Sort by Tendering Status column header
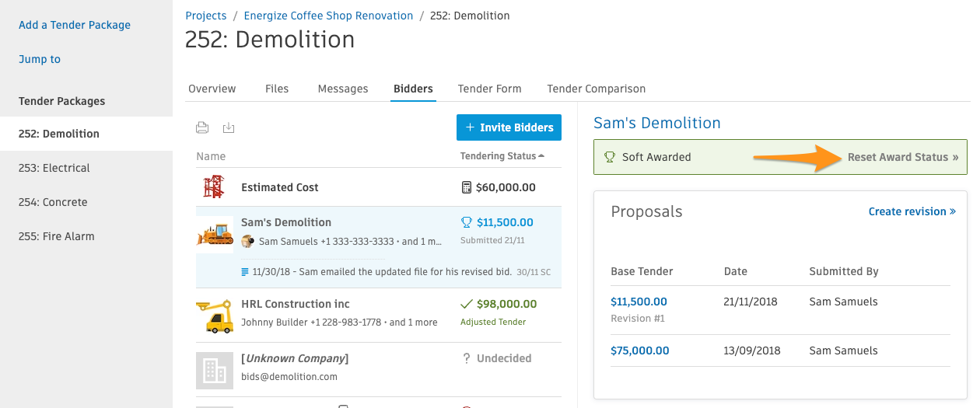The image size is (980, 408). 502,156
